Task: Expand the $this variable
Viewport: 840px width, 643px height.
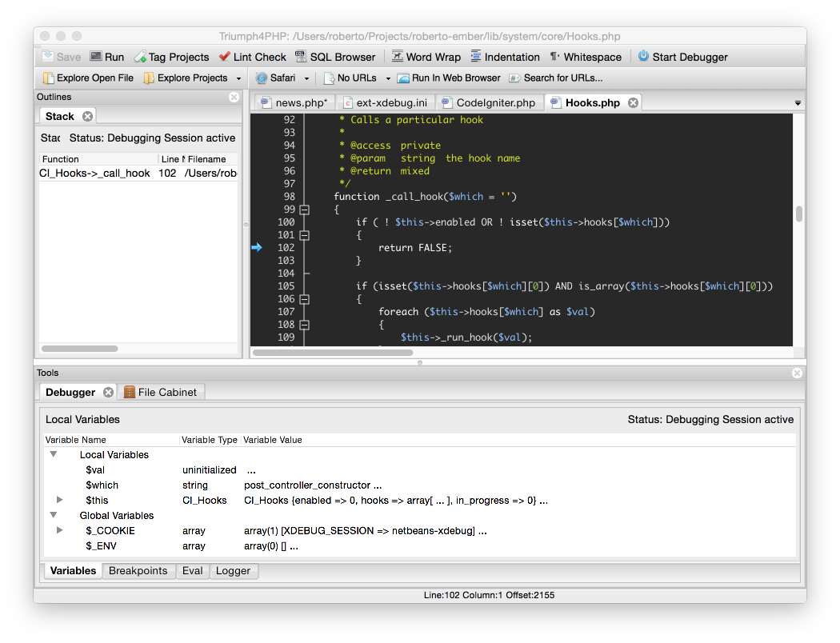Action: (x=59, y=500)
